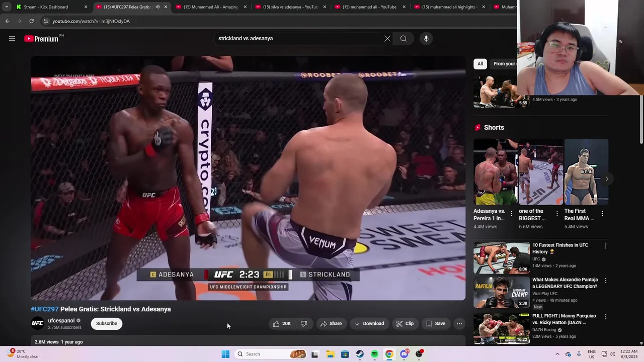Open the weather widget showing 28°C
This screenshot has height=362, width=644.
pos(23,354)
